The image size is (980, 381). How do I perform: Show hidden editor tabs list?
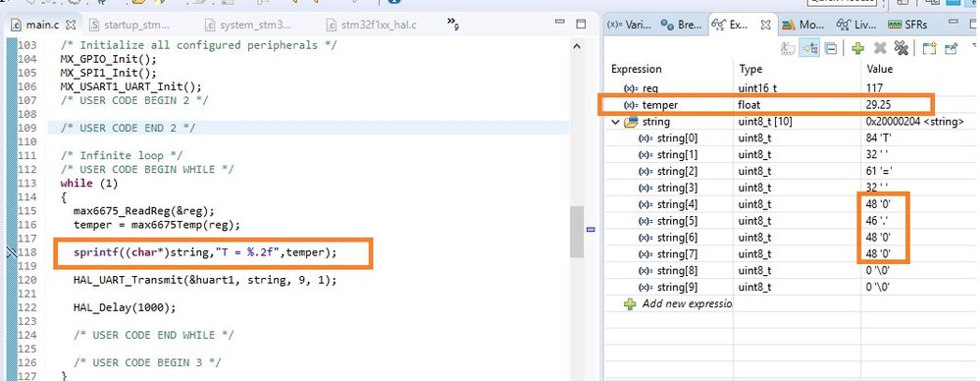point(453,24)
